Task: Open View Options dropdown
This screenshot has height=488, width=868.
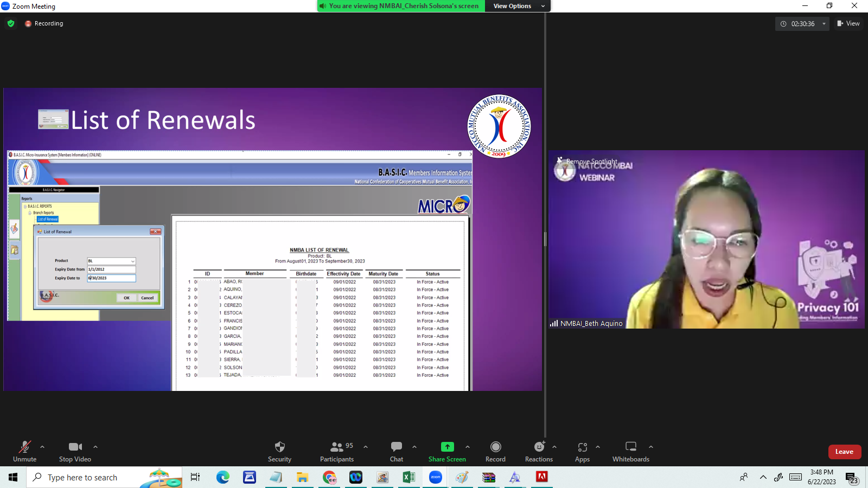Action: pyautogui.click(x=518, y=6)
